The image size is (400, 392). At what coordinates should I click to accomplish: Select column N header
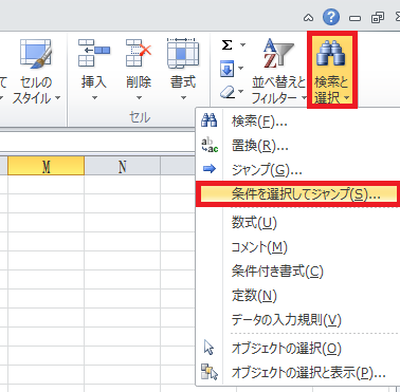click(x=122, y=166)
